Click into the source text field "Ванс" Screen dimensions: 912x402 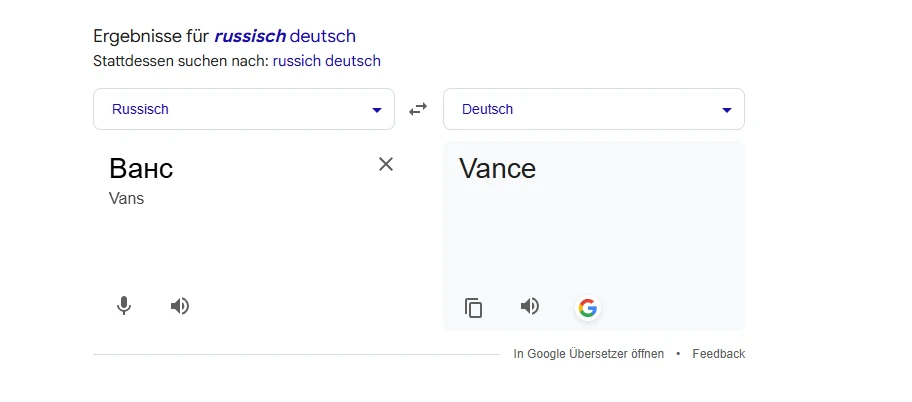point(141,168)
